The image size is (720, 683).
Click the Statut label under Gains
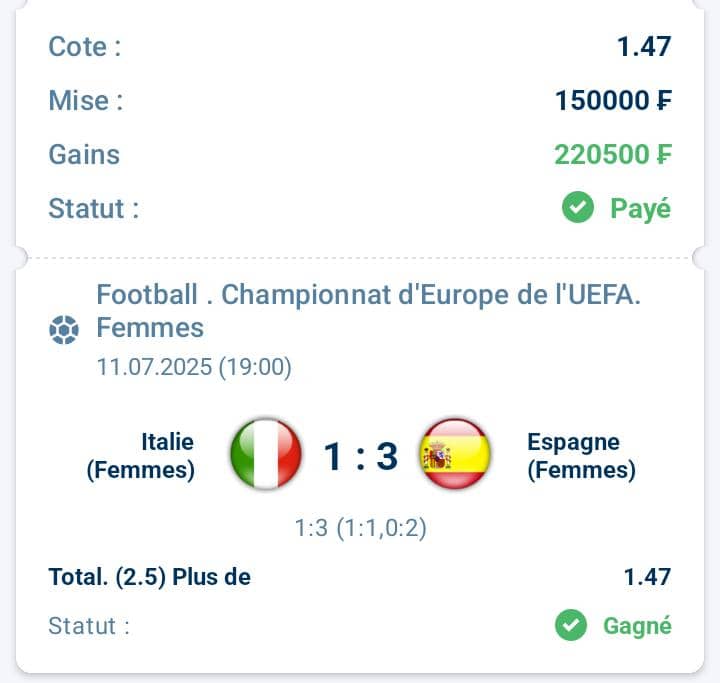[x=94, y=209]
